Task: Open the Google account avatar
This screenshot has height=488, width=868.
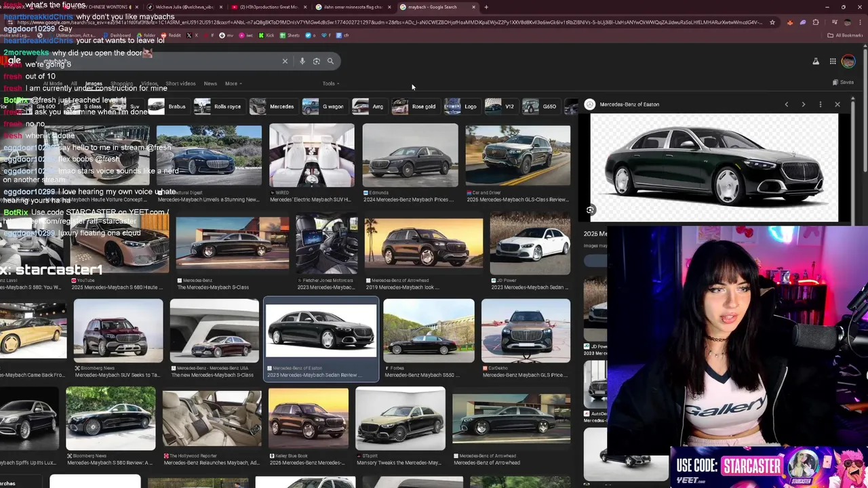Action: [848, 62]
